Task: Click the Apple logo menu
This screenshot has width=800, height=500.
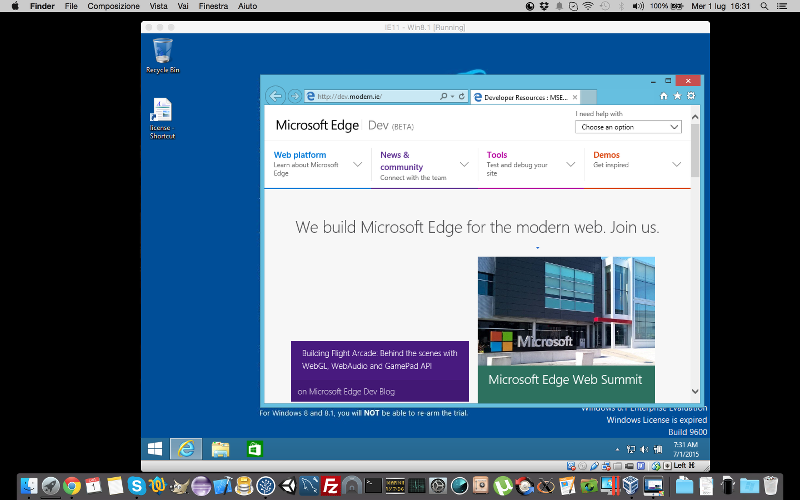Action: point(15,6)
